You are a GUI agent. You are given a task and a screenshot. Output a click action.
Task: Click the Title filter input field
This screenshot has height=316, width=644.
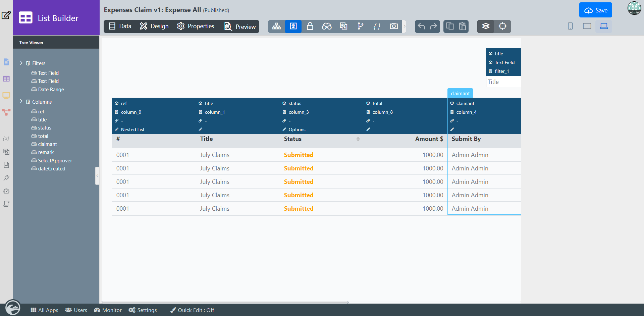pyautogui.click(x=503, y=82)
